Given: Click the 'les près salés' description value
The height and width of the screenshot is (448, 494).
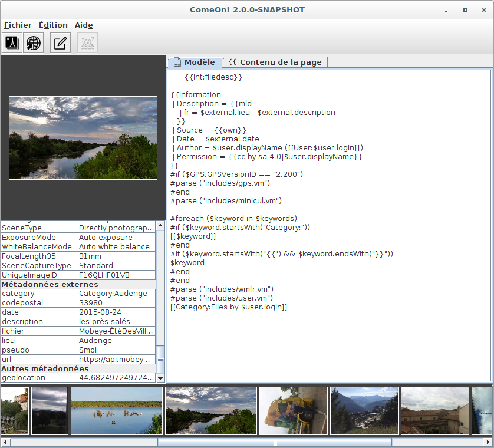Looking at the screenshot, I should pyautogui.click(x=117, y=322).
